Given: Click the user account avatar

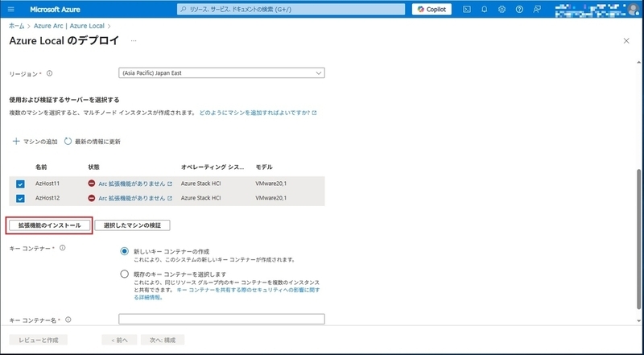Looking at the screenshot, I should (634, 9).
